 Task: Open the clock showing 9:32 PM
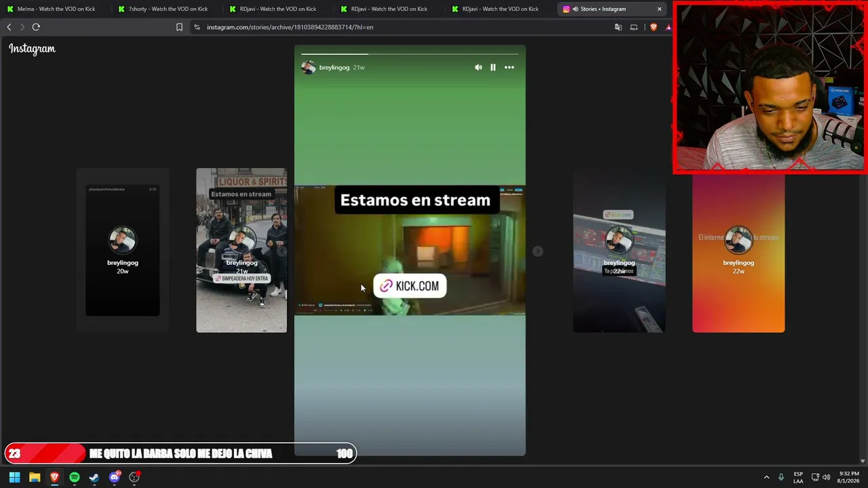[848, 477]
